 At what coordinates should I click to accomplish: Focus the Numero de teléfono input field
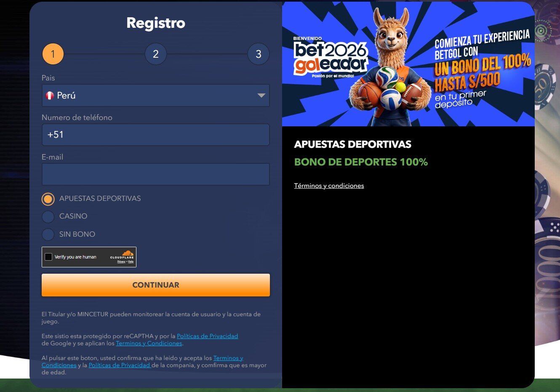pos(155,135)
